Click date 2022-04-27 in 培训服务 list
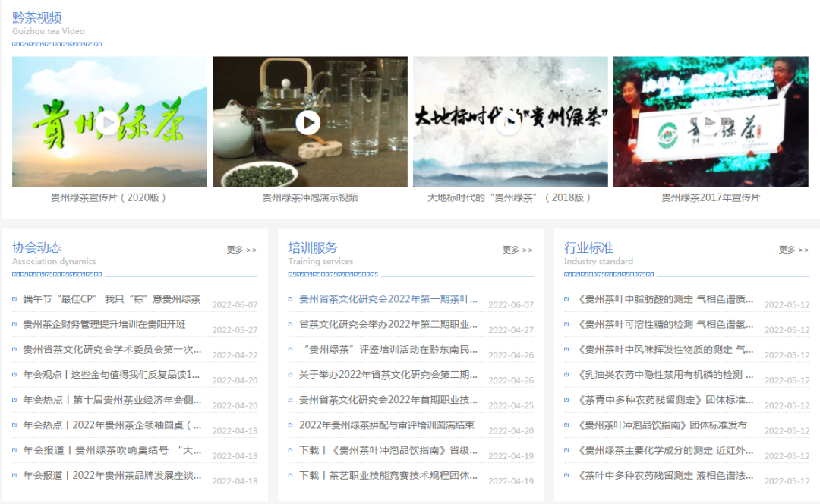This screenshot has height=504, width=820. [511, 330]
